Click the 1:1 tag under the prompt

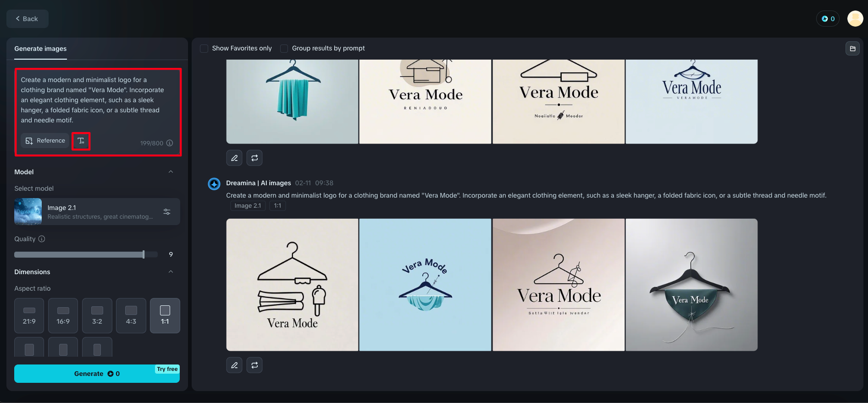point(277,206)
